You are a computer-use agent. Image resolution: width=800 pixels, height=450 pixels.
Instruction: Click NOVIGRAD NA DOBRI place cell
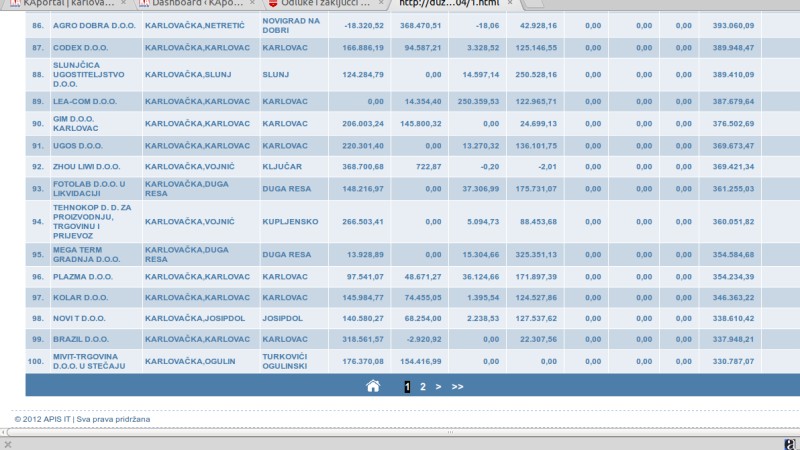(291, 26)
